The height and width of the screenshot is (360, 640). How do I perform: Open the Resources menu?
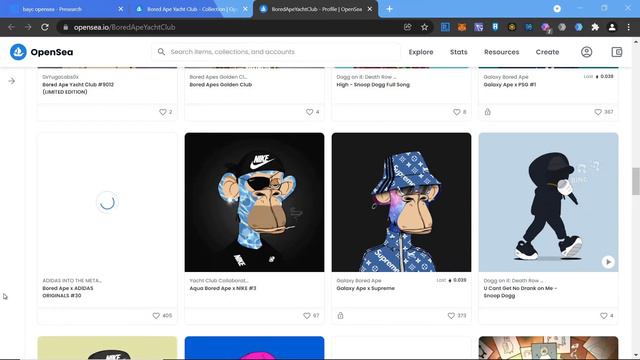[x=502, y=52]
